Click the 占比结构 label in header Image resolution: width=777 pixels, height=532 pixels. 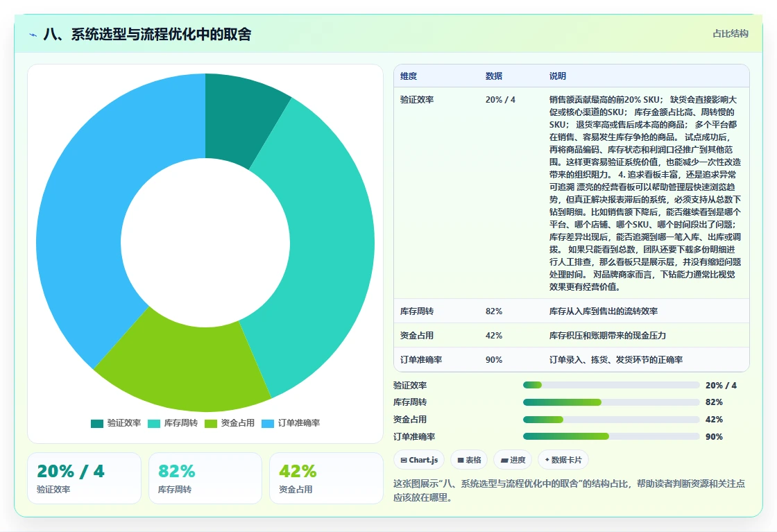pos(730,34)
